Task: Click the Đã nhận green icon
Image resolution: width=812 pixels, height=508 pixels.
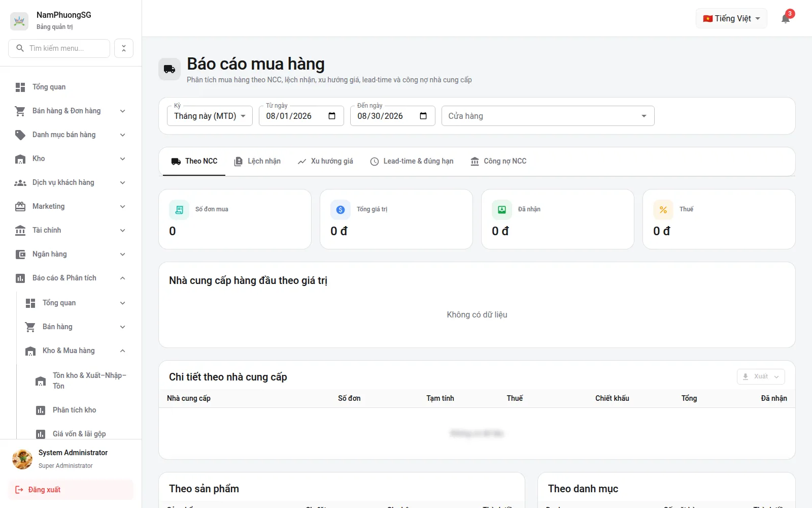Action: (x=502, y=209)
